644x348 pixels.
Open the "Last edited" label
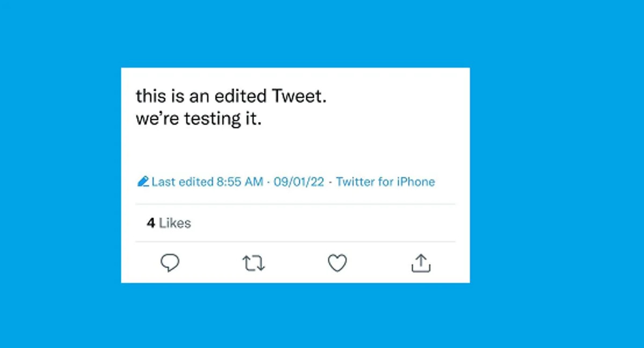pos(182,182)
